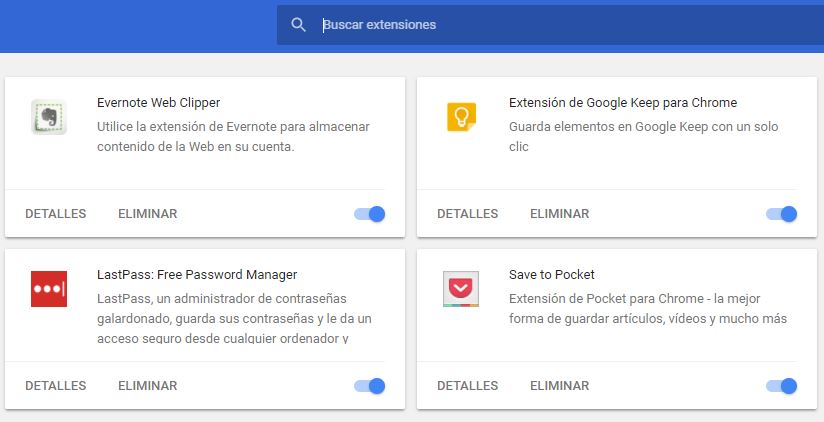Click the Evernote Web Clipper elephant icon
The image size is (824, 422).
point(49,118)
